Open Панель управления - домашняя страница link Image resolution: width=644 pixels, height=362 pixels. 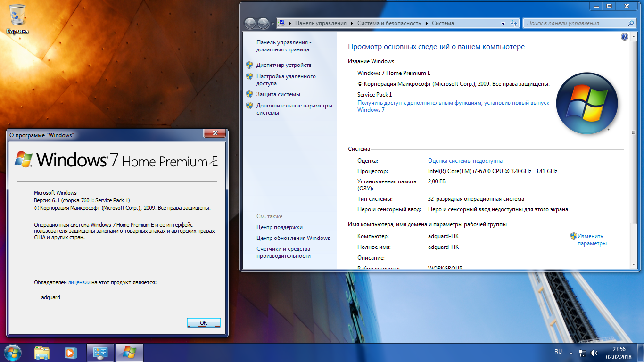point(284,46)
